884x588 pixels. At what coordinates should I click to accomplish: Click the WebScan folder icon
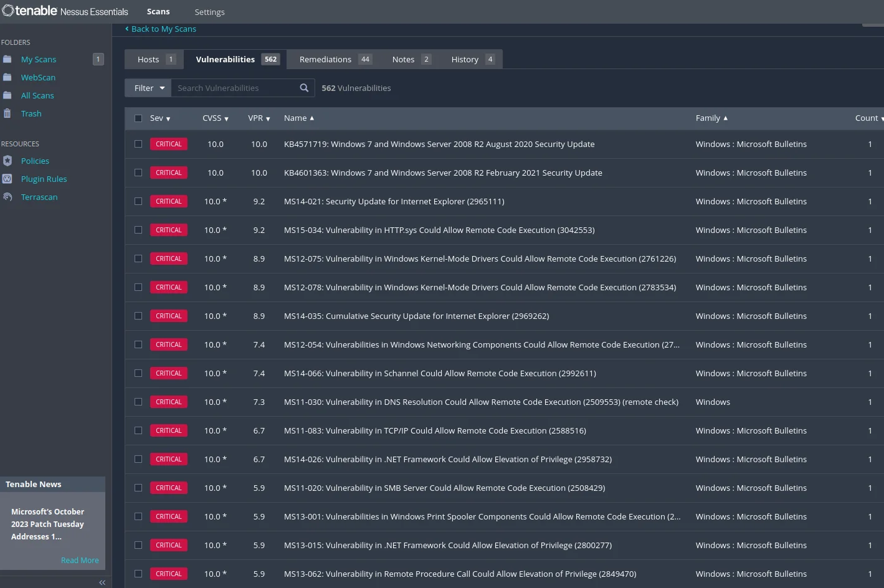point(7,77)
